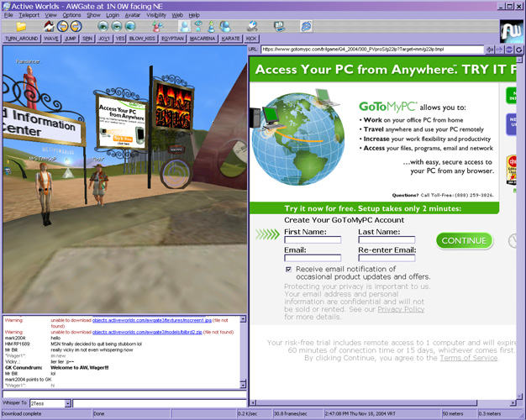
Task: Open the Whisper To dropdown
Action: pos(68,403)
